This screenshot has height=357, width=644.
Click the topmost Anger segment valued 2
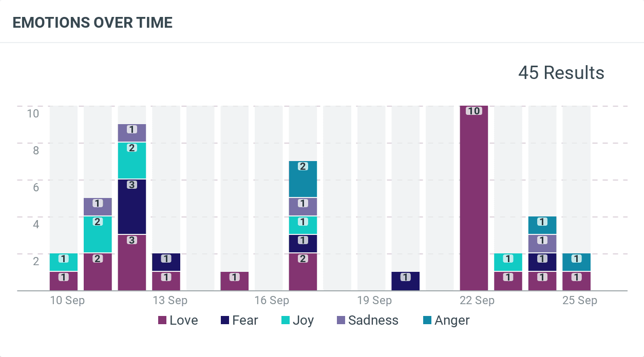click(x=303, y=179)
